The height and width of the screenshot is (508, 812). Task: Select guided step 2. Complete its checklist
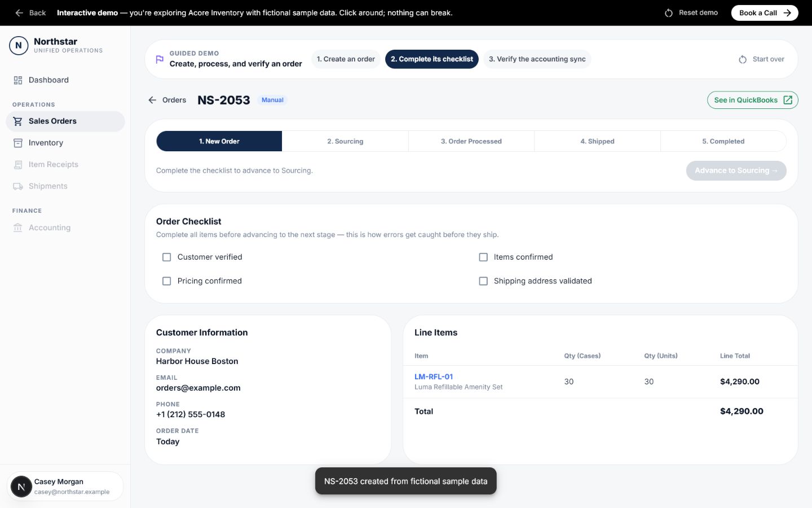432,59
